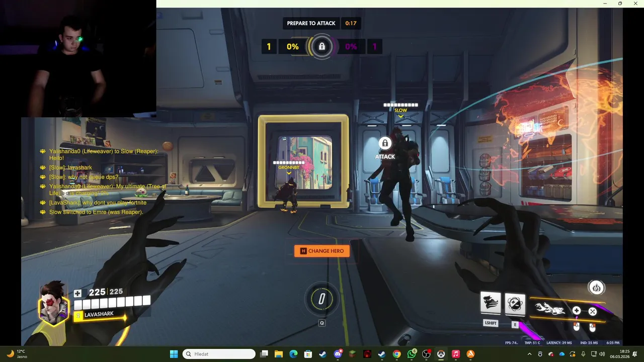
Task: Click the segmented health bar
Action: pos(112,302)
